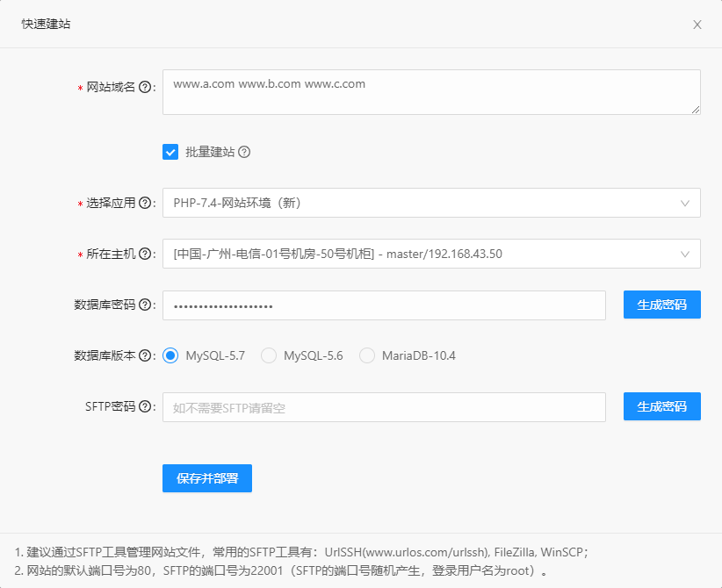Click the SFTP密码 input field
The image size is (722, 588).
[384, 407]
